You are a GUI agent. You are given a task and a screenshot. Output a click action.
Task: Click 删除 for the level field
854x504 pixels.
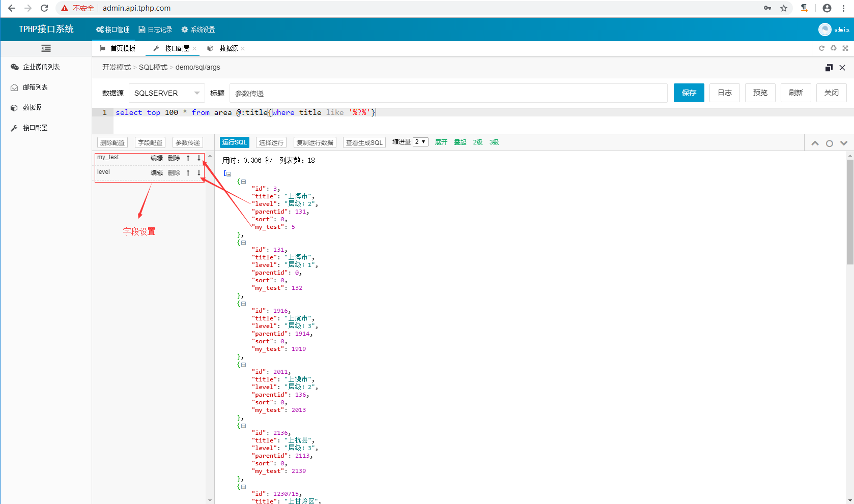(x=174, y=173)
